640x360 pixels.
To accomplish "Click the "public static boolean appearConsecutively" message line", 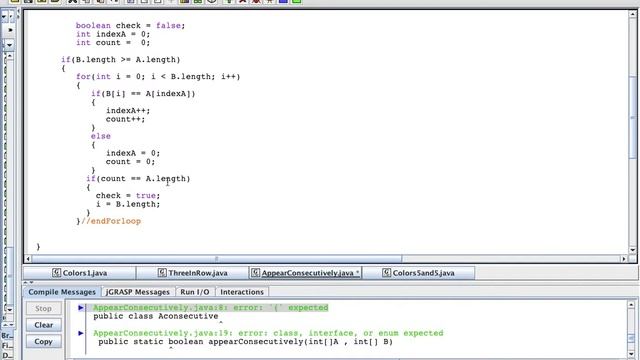I will (245, 342).
